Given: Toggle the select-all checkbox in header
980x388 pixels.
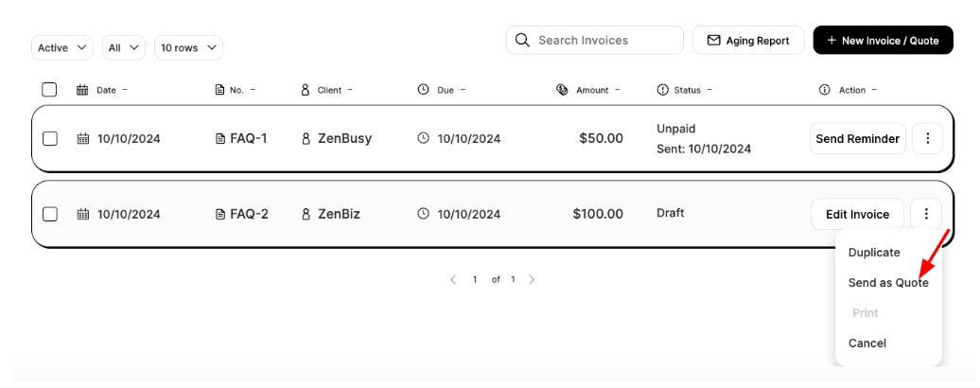Looking at the screenshot, I should pyautogui.click(x=50, y=90).
